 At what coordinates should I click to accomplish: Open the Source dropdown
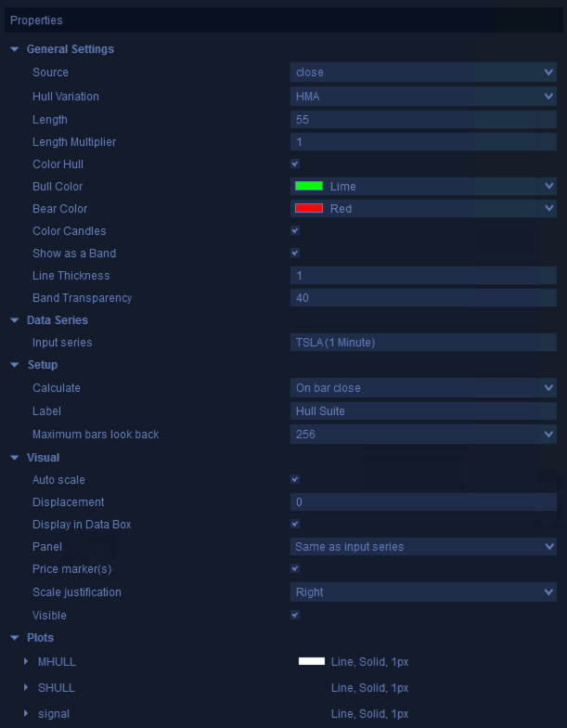point(423,72)
